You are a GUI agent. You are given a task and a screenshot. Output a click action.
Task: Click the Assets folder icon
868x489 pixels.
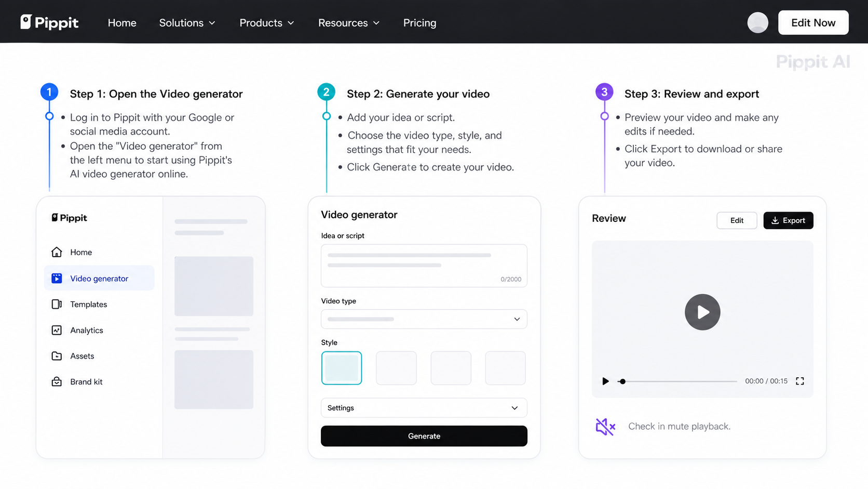pos(57,356)
